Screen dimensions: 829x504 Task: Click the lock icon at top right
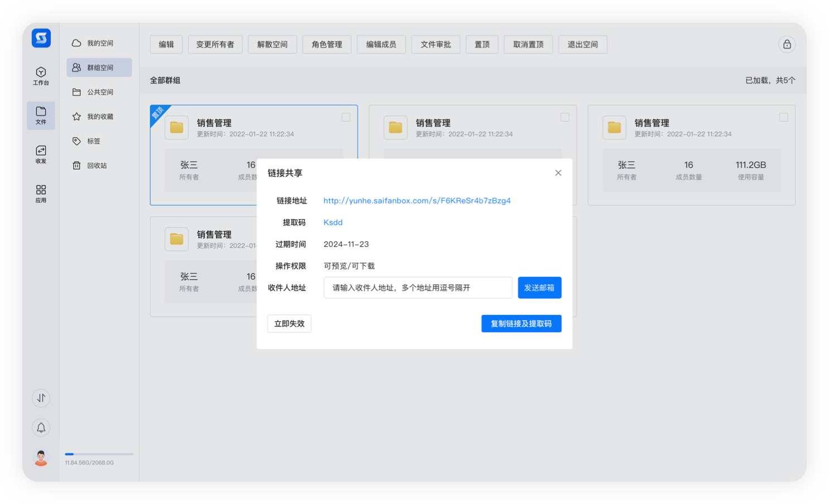(787, 44)
